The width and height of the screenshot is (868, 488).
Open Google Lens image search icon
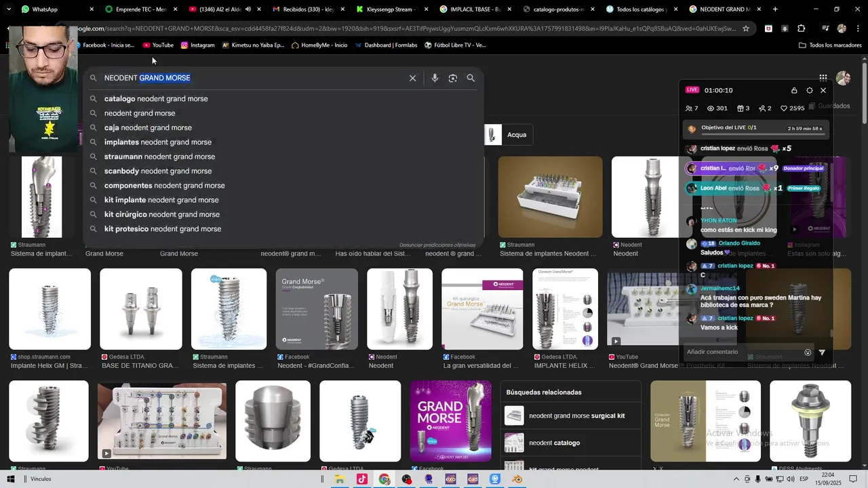tap(453, 78)
